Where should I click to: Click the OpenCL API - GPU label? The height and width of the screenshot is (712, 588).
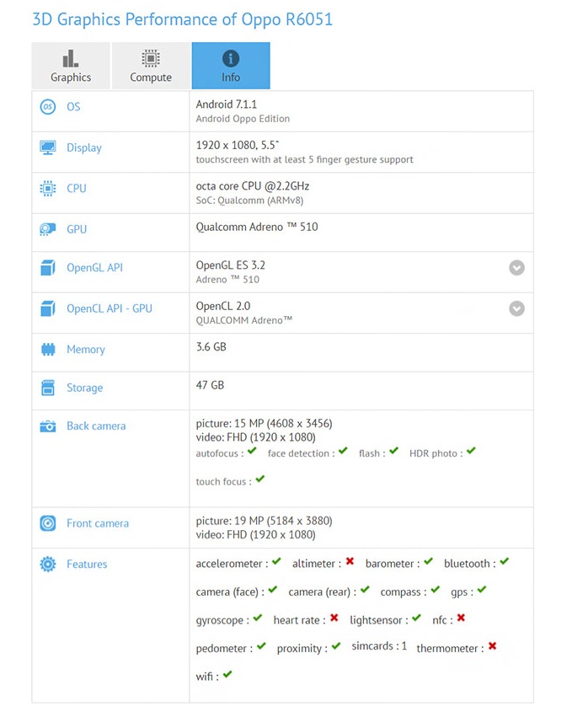click(x=110, y=308)
